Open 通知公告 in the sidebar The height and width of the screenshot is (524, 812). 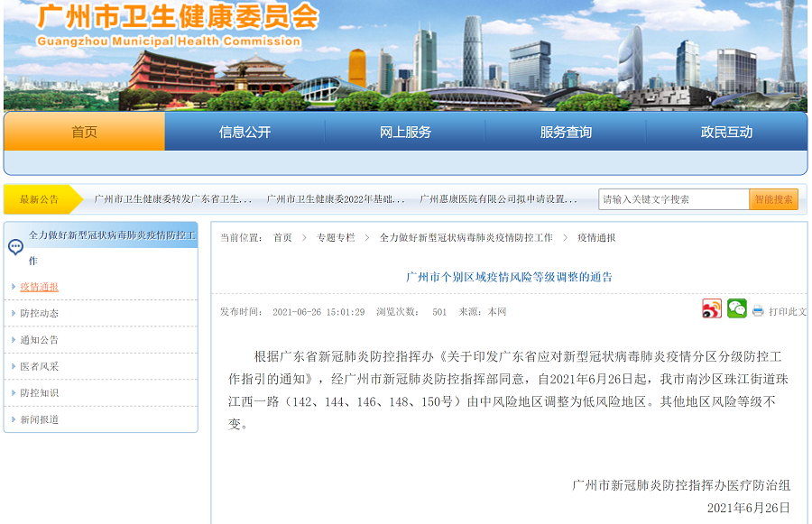pyautogui.click(x=39, y=340)
